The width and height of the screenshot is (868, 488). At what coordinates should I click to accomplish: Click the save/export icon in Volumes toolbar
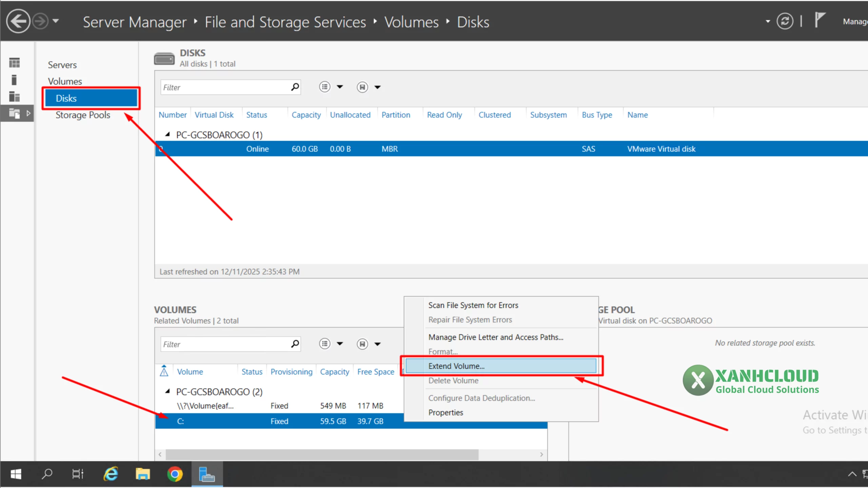(x=362, y=344)
